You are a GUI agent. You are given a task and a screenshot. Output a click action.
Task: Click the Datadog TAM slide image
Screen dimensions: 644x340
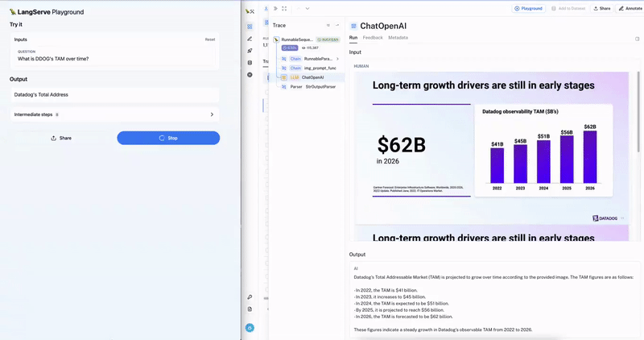(492, 148)
